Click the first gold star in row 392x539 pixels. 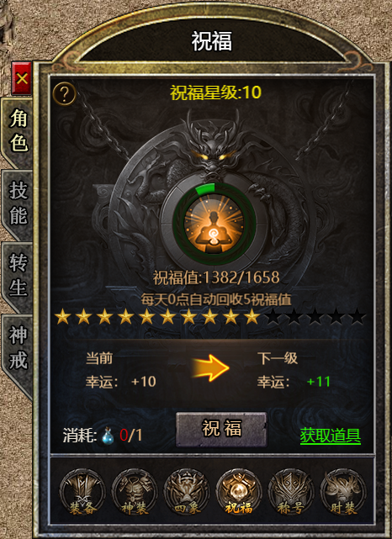click(63, 317)
